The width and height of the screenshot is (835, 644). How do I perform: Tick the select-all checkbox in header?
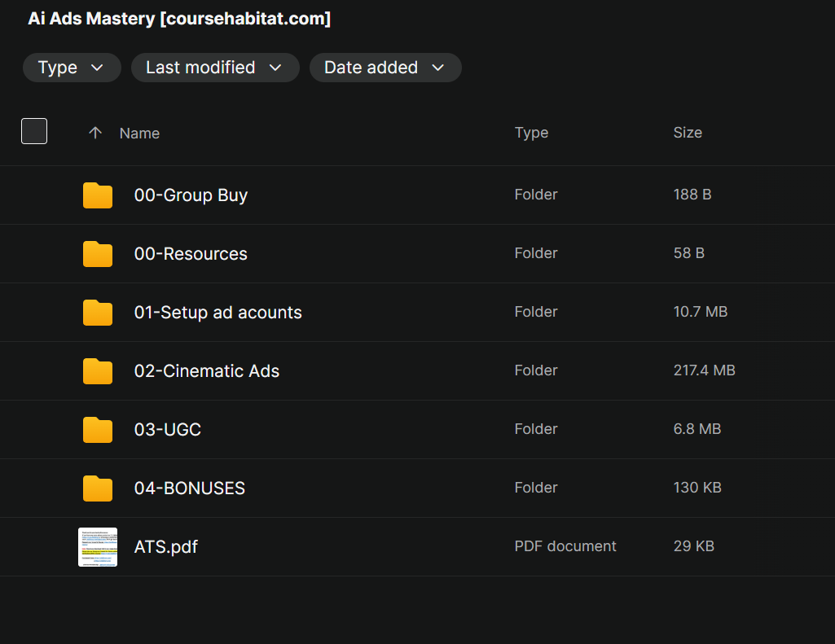(34, 131)
